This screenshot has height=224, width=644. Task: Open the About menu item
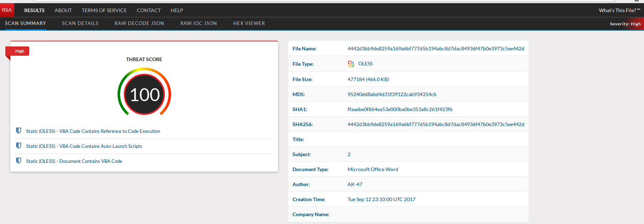click(x=63, y=10)
